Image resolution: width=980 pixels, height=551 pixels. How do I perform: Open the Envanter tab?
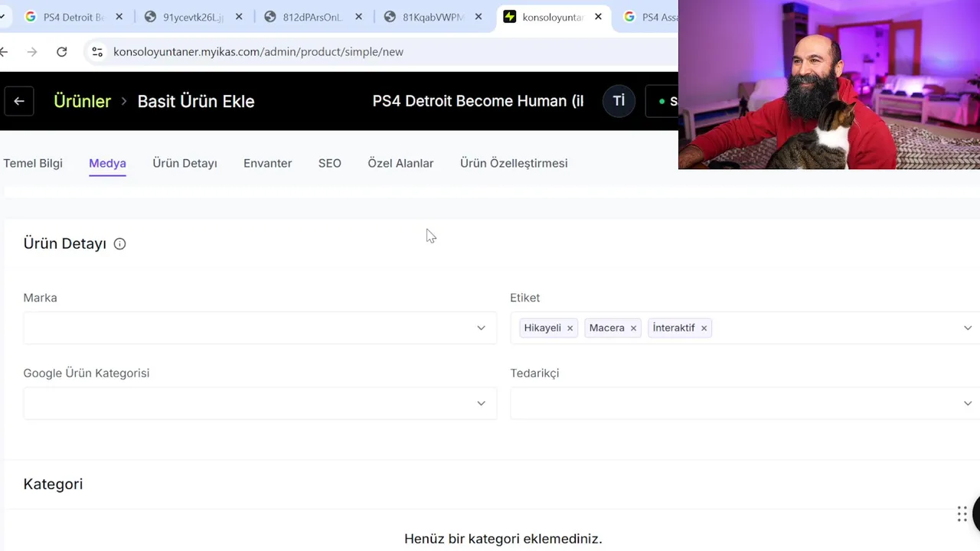(x=267, y=163)
